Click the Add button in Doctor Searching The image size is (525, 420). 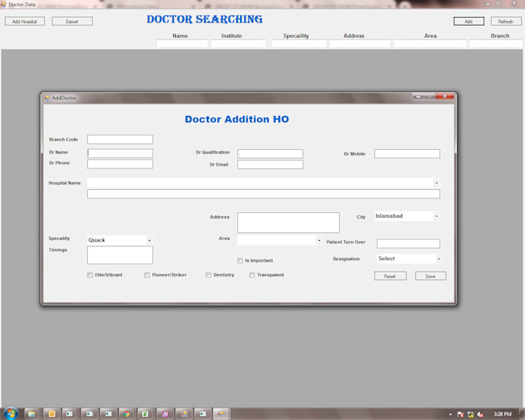pyautogui.click(x=469, y=22)
